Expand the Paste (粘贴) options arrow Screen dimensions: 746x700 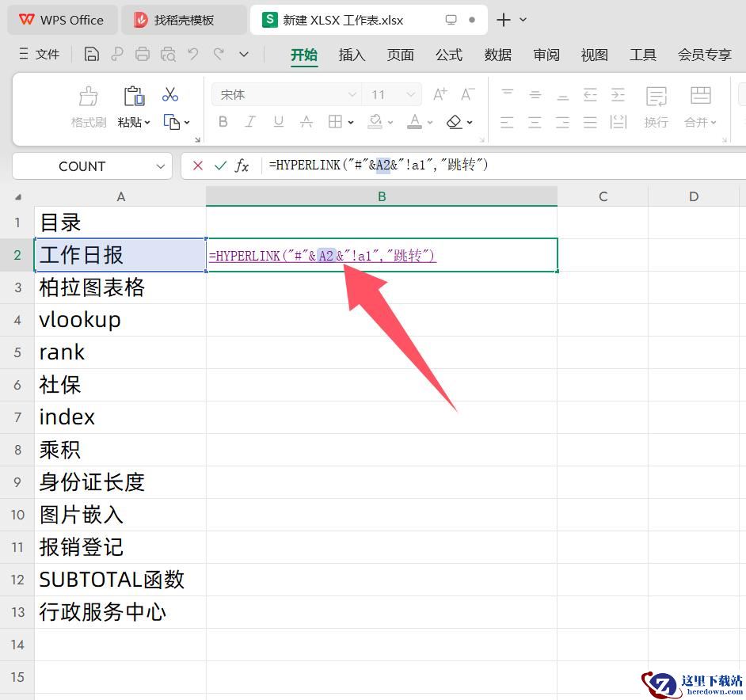(147, 122)
